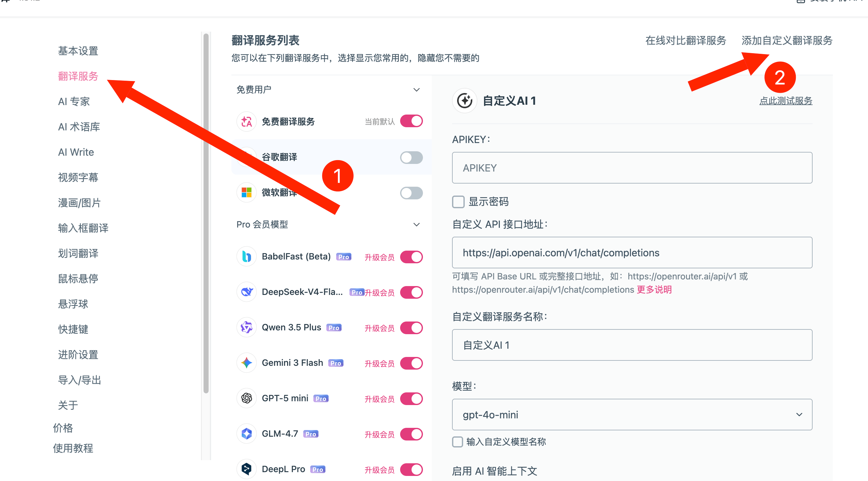868x481 pixels.
Task: Open 基本设置 in the sidebar
Action: coord(78,51)
